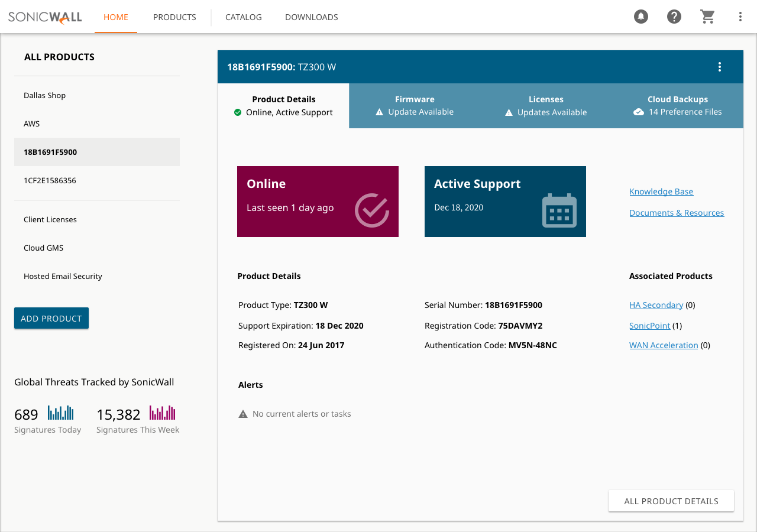This screenshot has width=757, height=532.
Task: Go to the HOME menu item
Action: [116, 17]
